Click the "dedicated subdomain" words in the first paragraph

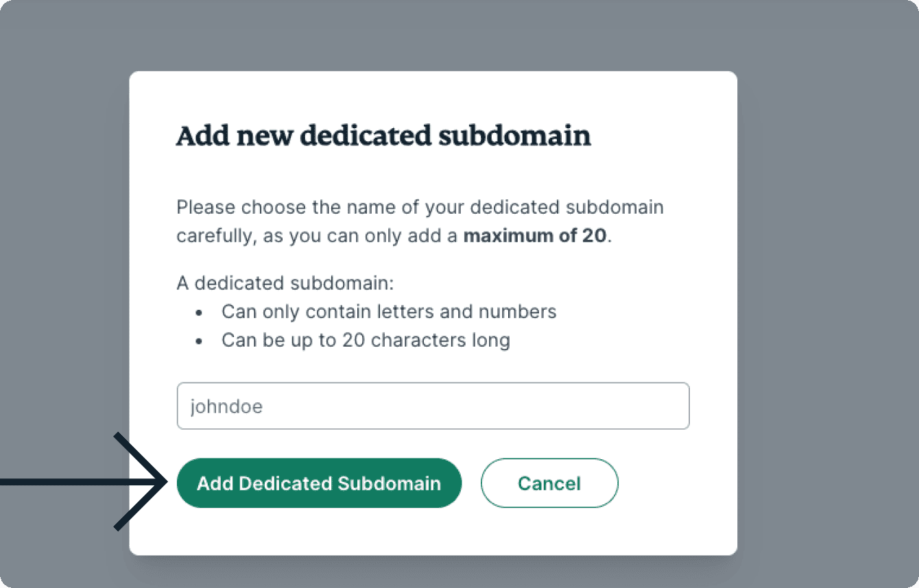pos(567,207)
